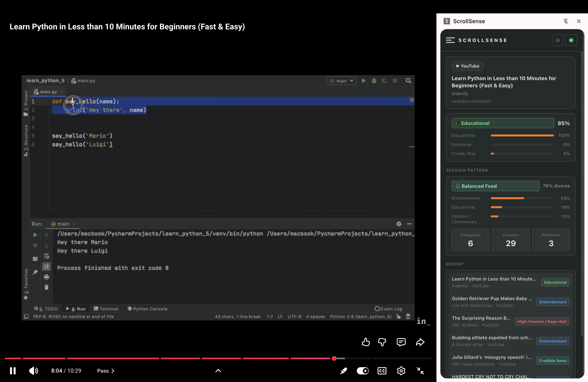Open the ScrollSense hamburger menu
The width and height of the screenshot is (588, 382).
tap(450, 40)
